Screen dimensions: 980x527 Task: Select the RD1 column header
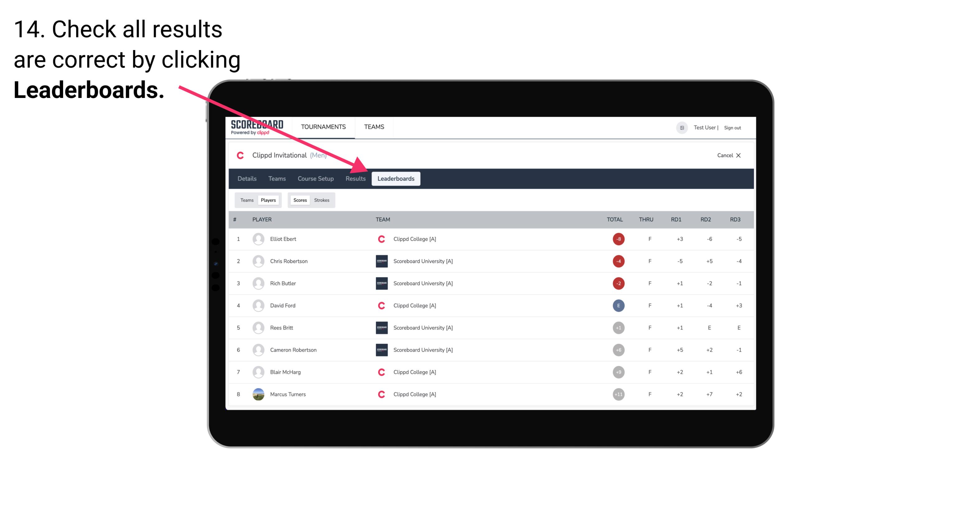676,220
